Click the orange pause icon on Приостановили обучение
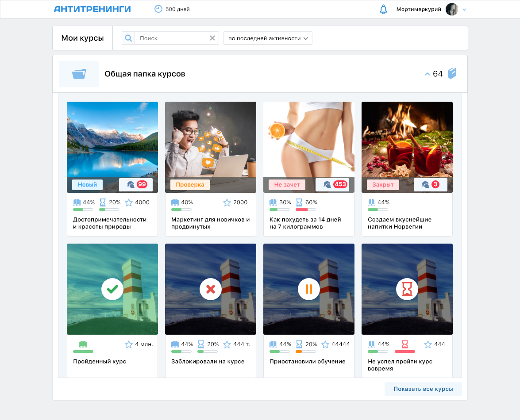Viewport: 520px width, 420px height. click(x=309, y=289)
